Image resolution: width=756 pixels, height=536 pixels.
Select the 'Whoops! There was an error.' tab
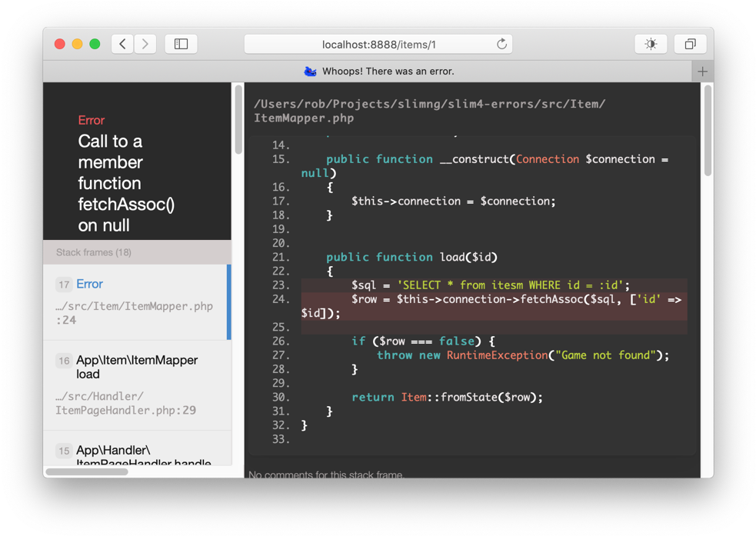tap(368, 72)
